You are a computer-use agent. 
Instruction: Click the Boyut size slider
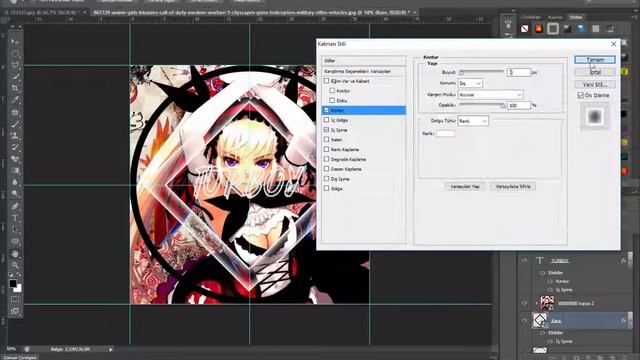(482, 72)
